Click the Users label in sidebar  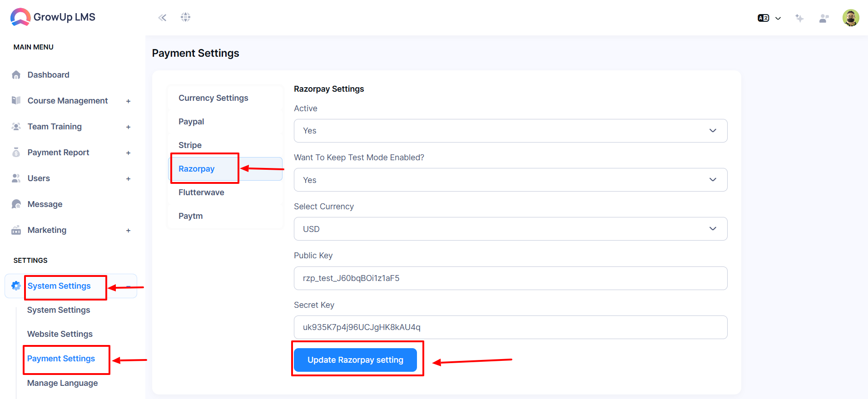(39, 178)
